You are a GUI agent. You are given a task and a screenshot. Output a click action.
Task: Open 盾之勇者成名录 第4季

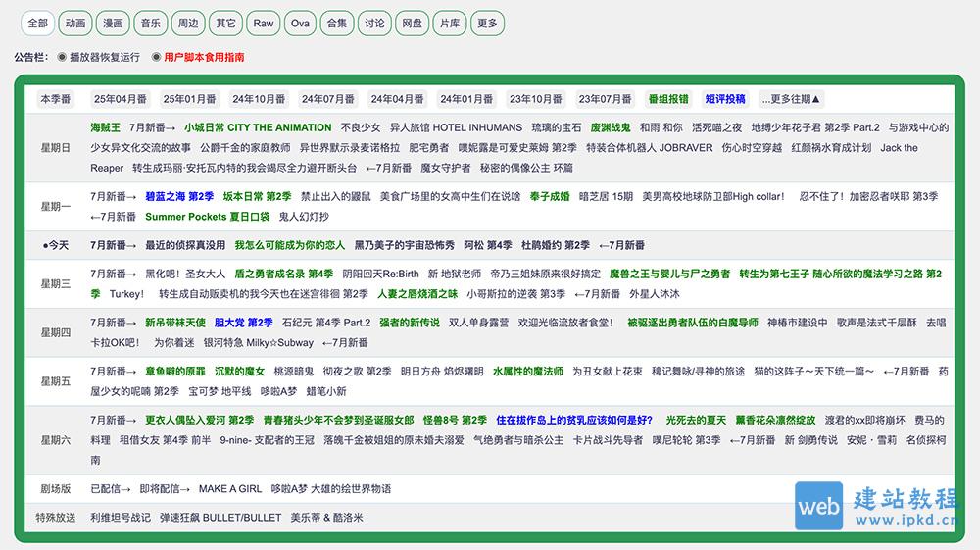click(x=284, y=274)
